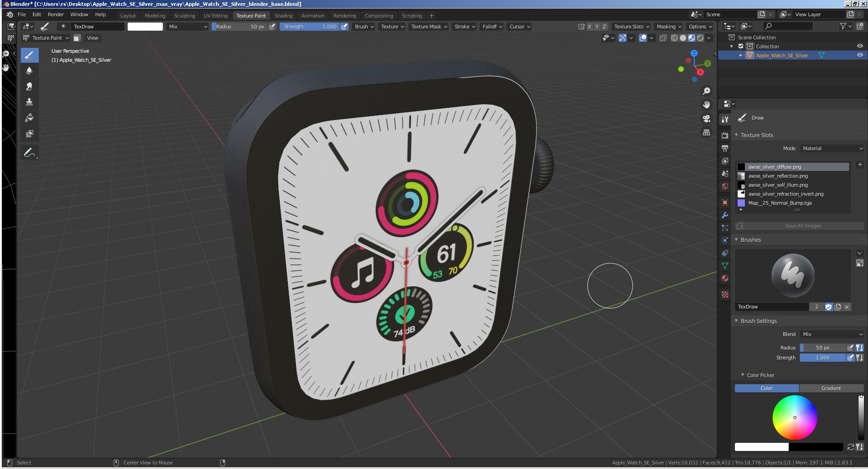Open the Falloff dropdown

click(492, 27)
